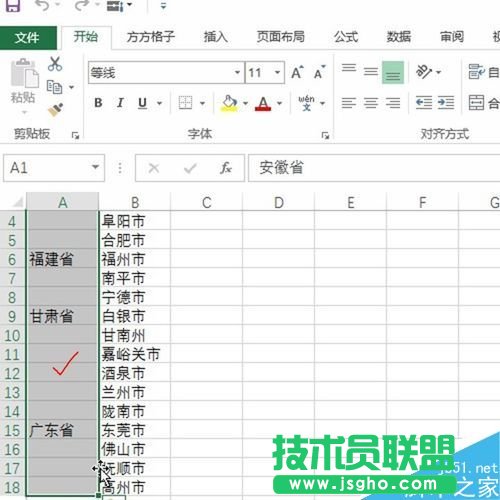Toggle underline formatting
This screenshot has height=500, width=500.
142,103
